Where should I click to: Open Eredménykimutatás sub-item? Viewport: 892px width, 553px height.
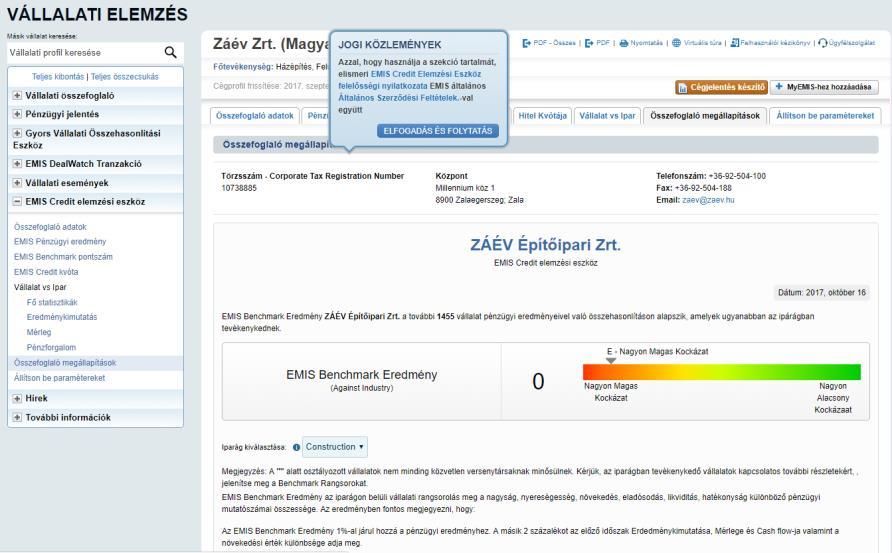pos(62,317)
